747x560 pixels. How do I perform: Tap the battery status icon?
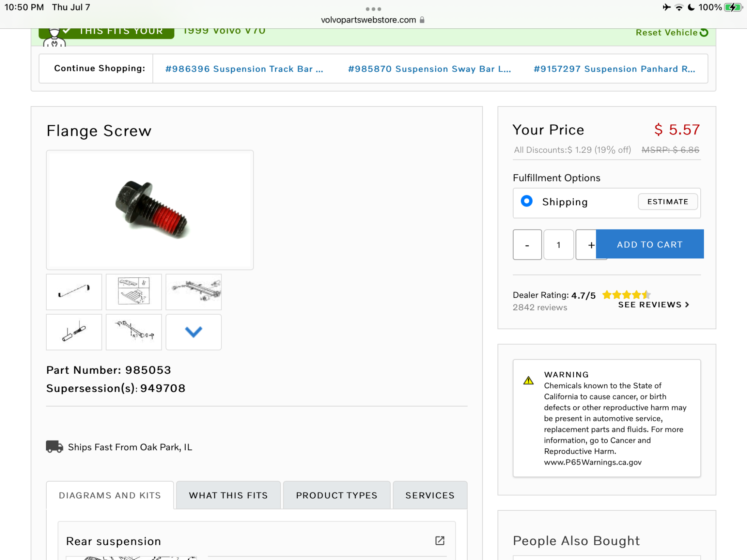click(733, 7)
